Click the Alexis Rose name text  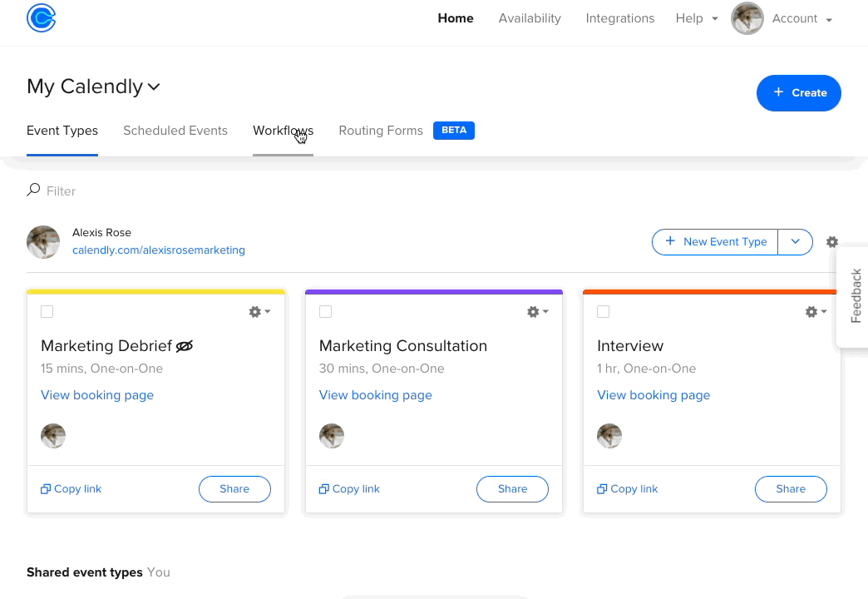(x=101, y=233)
